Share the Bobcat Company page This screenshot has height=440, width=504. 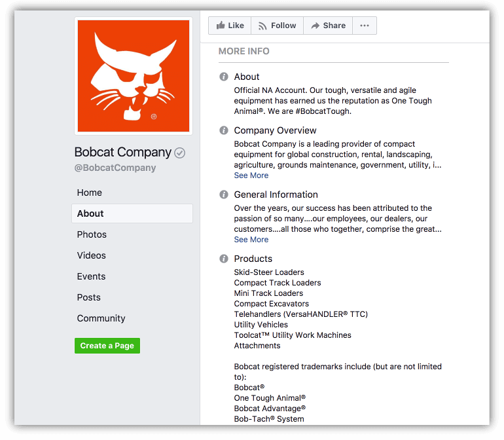[x=328, y=26]
